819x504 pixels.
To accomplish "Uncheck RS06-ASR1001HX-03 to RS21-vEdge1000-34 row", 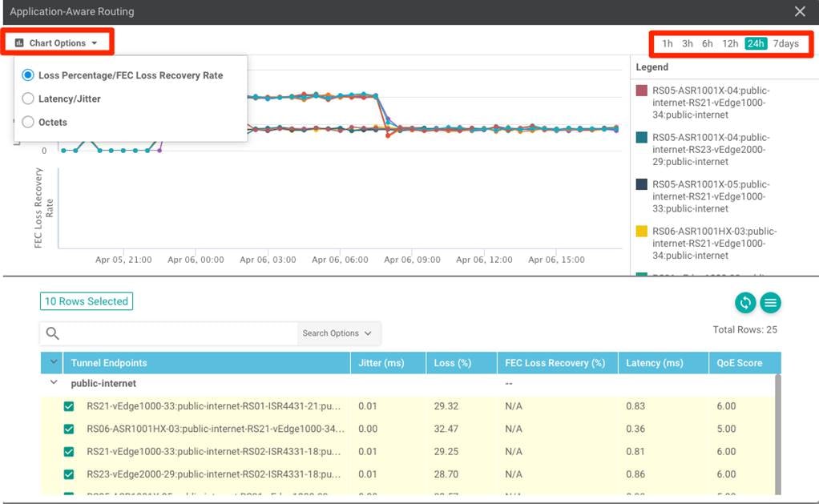I will click(x=68, y=429).
